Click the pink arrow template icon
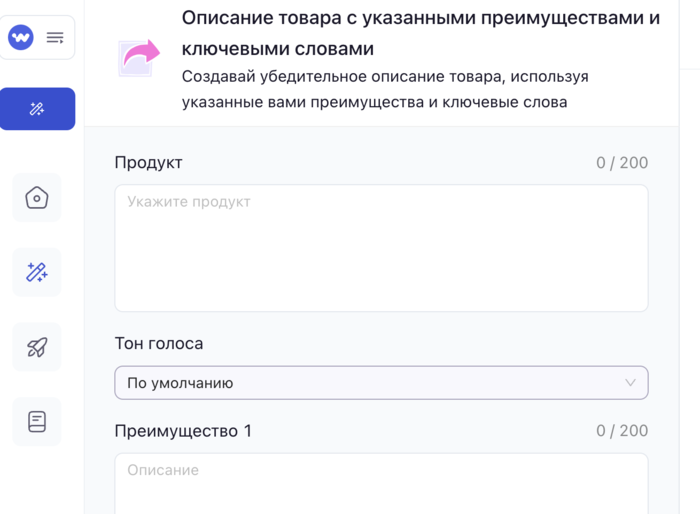Image resolution: width=700 pixels, height=514 pixels. point(140,59)
